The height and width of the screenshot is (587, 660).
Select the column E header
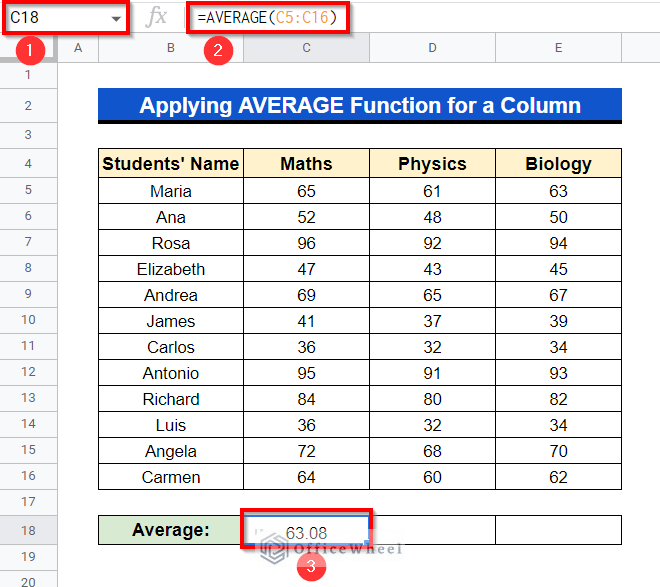tap(558, 48)
